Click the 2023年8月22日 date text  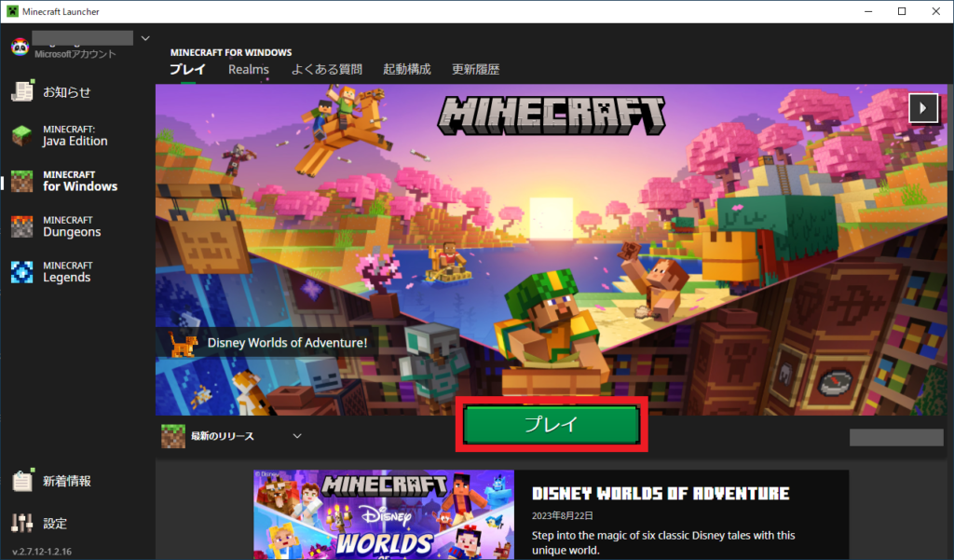(562, 515)
